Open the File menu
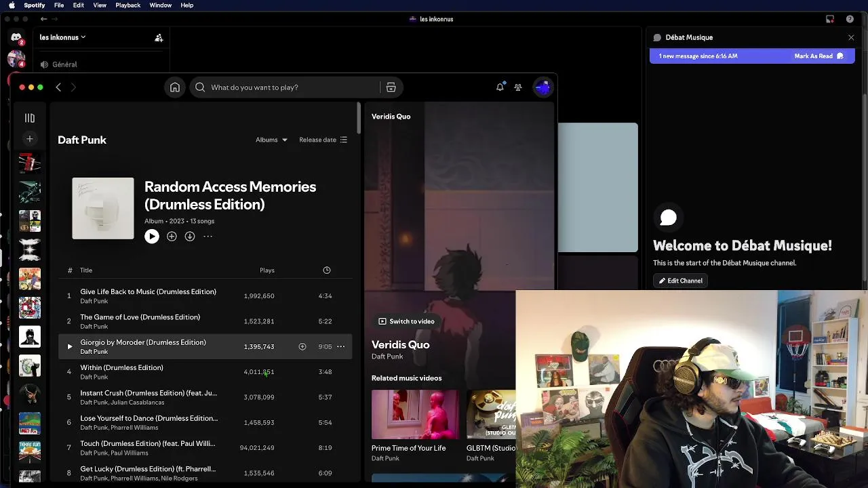 (59, 5)
